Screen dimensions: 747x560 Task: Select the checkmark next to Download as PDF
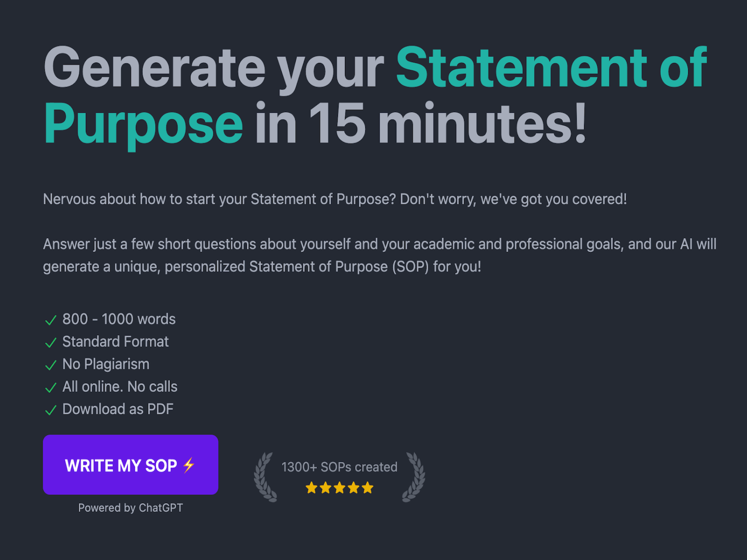(50, 410)
